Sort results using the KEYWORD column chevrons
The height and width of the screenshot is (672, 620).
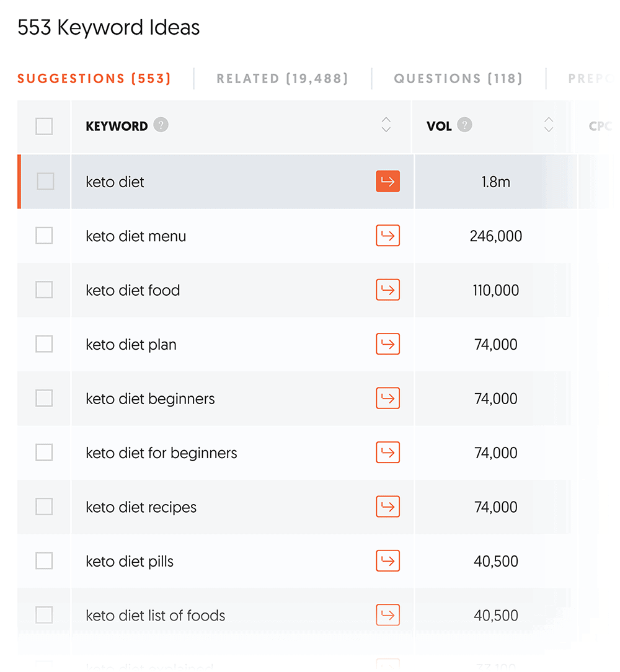tap(386, 125)
